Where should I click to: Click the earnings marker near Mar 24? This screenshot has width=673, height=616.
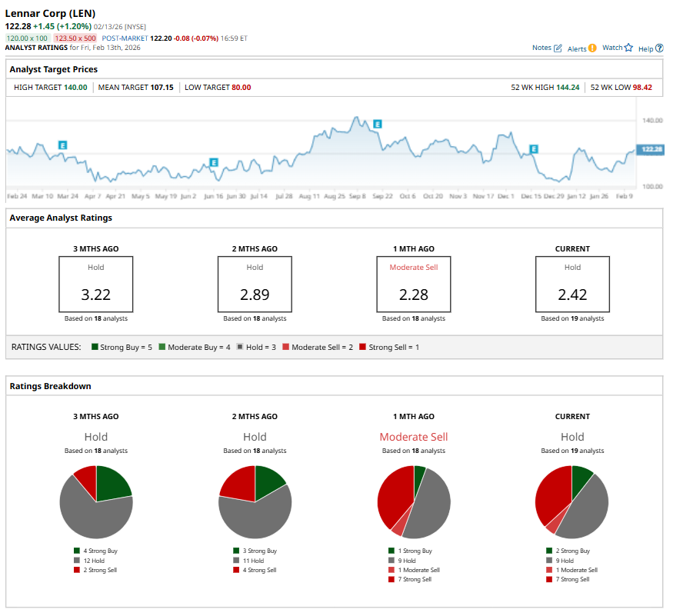[62, 145]
